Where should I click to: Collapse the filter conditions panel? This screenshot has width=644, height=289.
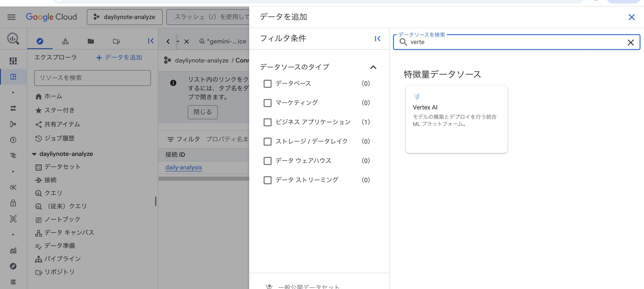tap(377, 38)
